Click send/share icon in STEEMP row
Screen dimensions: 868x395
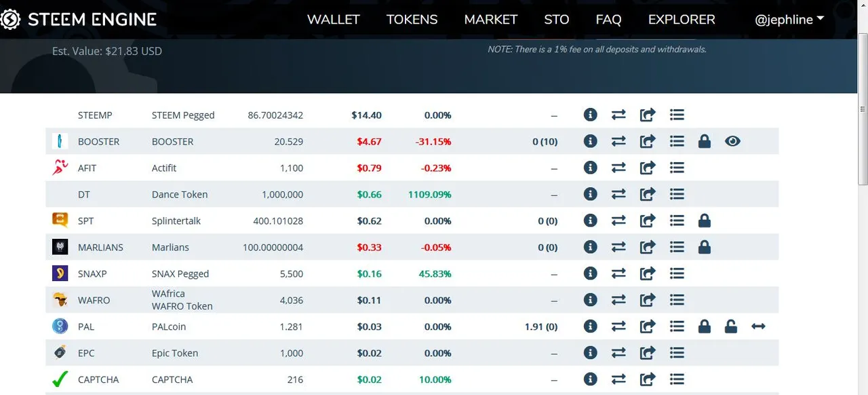point(648,115)
